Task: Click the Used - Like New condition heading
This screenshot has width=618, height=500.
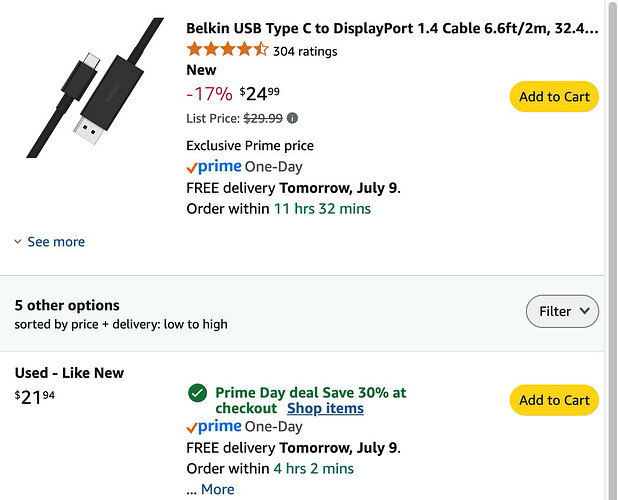Action: (x=69, y=373)
